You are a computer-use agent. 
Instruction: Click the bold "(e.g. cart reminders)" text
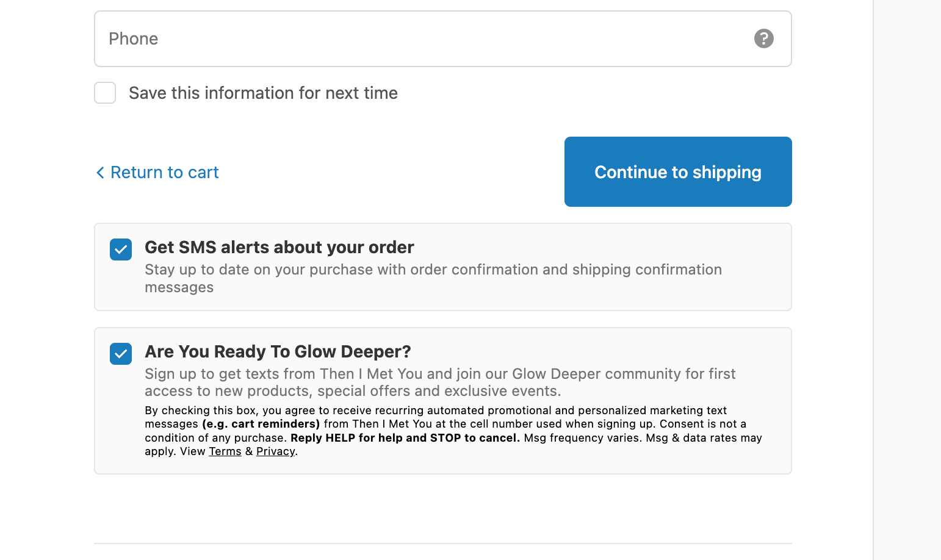tap(261, 424)
